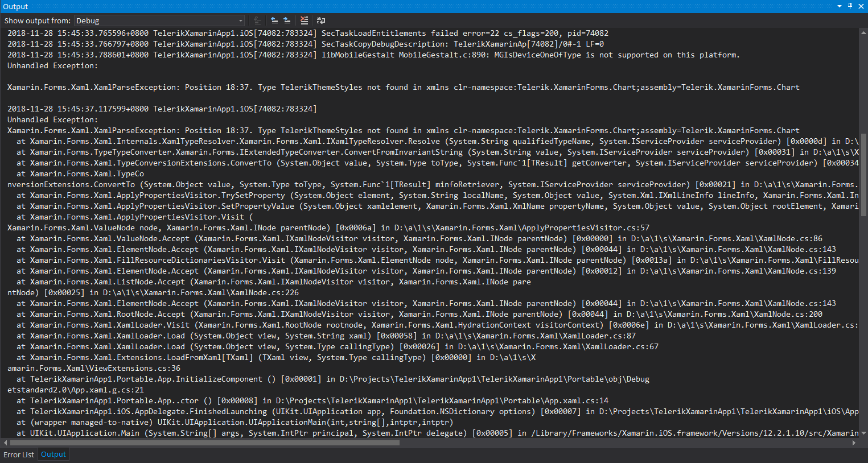Click the Portable.App..ctor App.xaml.cs:14 line
Viewport: 868px width, 463px height.
point(312,400)
